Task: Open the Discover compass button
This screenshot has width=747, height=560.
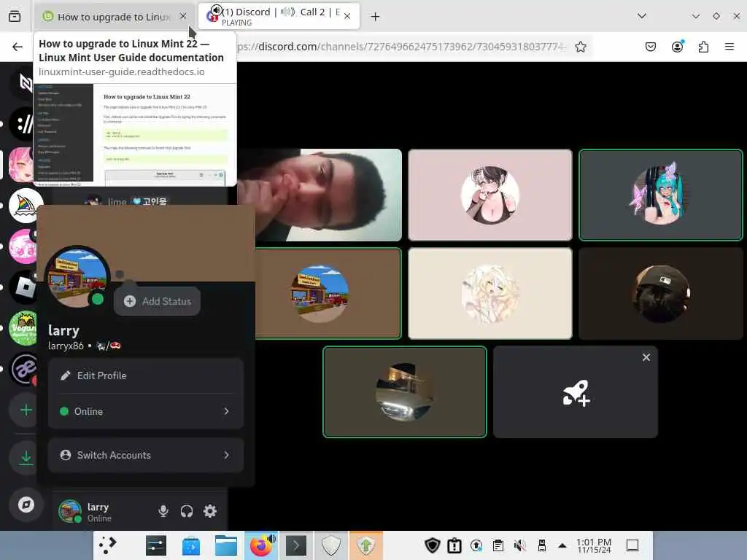Action: coord(26,505)
